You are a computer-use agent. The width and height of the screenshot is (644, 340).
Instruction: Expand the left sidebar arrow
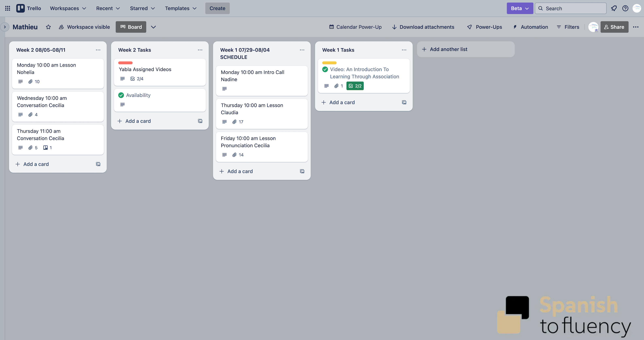coord(5,27)
